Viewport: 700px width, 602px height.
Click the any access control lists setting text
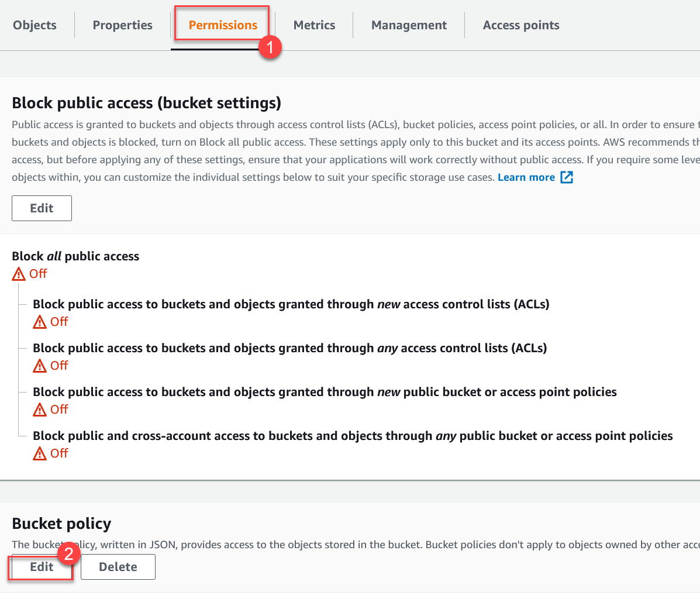(x=289, y=348)
